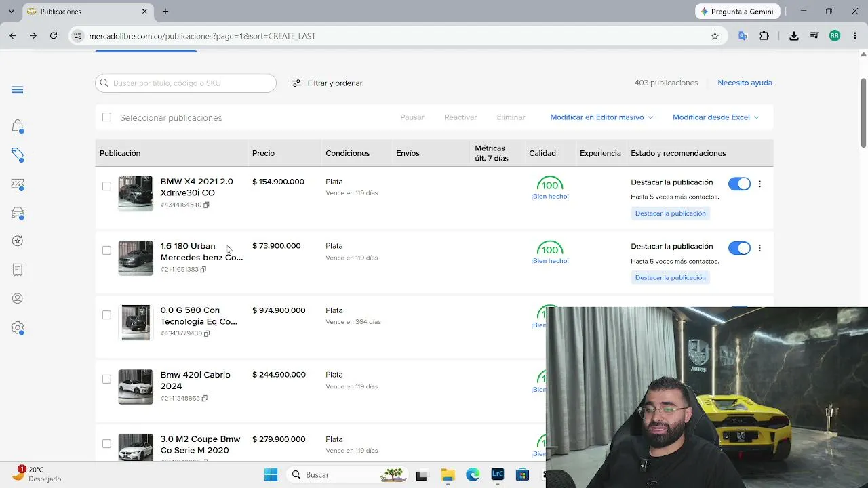This screenshot has height=488, width=868.
Task: Copy the ID #2141348953 with copy icon
Action: click(x=205, y=398)
